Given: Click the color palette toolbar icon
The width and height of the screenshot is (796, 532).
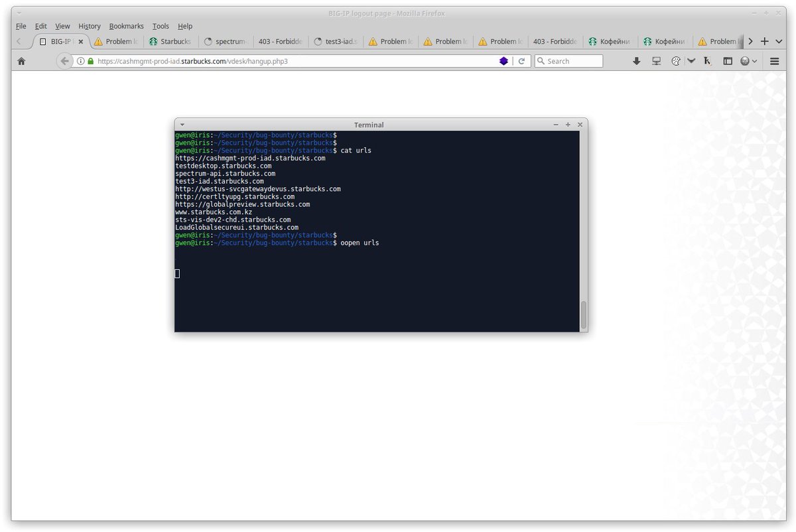Looking at the screenshot, I should point(676,61).
